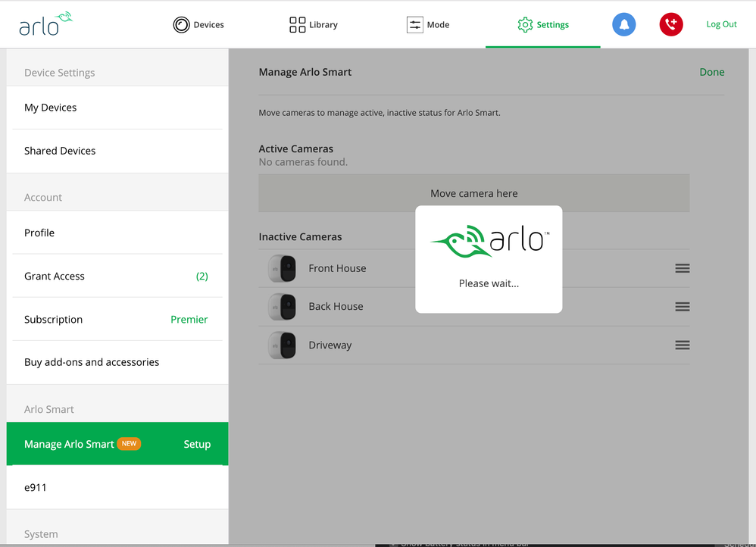The height and width of the screenshot is (547, 756).
Task: Click the Front House camera name
Action: pos(337,268)
